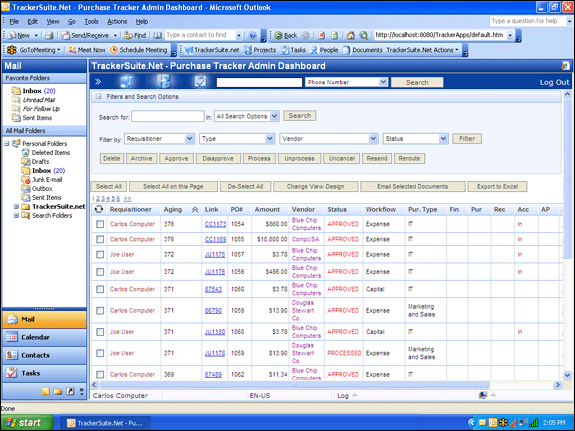Tick checkbox for row with PO# 1057
This screenshot has height=431, width=575.
pyautogui.click(x=100, y=254)
